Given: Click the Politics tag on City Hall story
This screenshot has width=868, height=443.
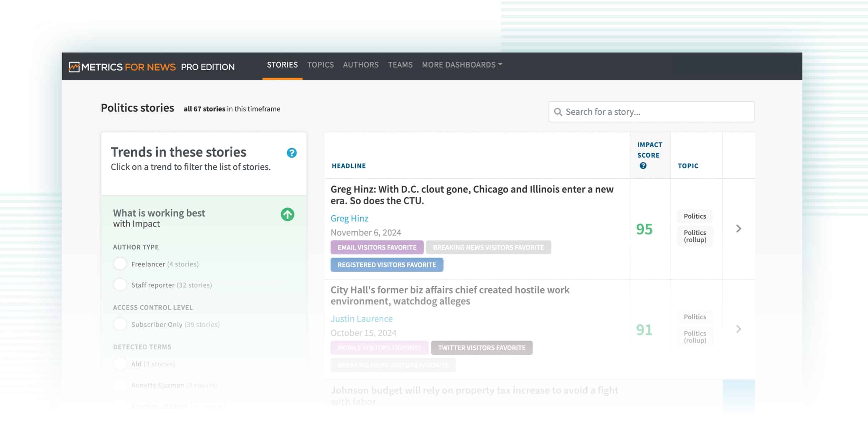Looking at the screenshot, I should tap(695, 317).
